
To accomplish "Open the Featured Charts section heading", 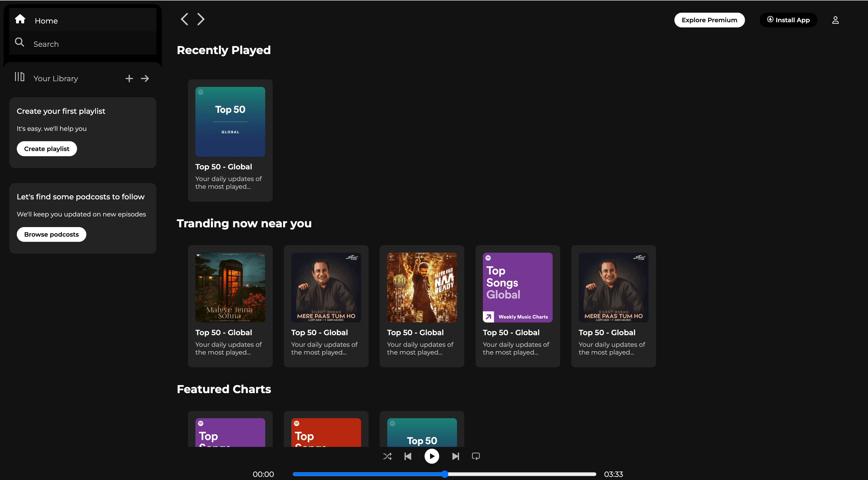I will 224,389.
